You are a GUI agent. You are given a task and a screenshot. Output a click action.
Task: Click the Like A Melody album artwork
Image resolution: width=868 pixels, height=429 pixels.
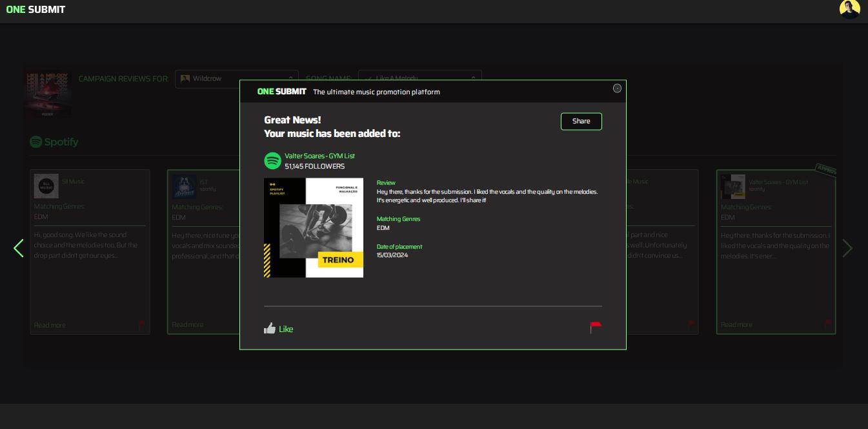[48, 94]
